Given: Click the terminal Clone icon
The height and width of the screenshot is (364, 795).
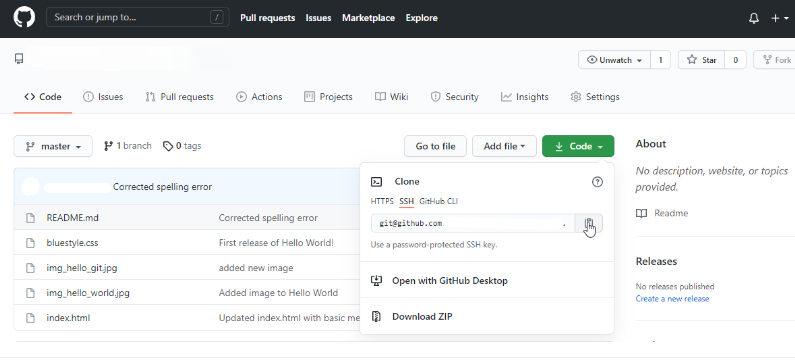Looking at the screenshot, I should 376,181.
